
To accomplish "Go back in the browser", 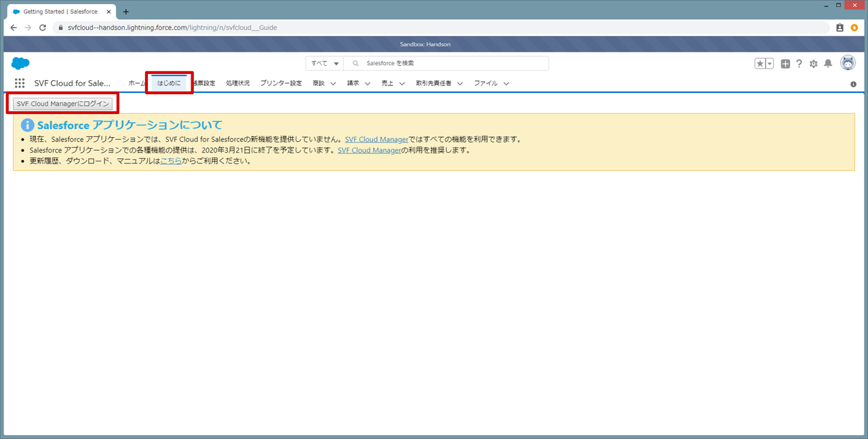I will tap(14, 28).
